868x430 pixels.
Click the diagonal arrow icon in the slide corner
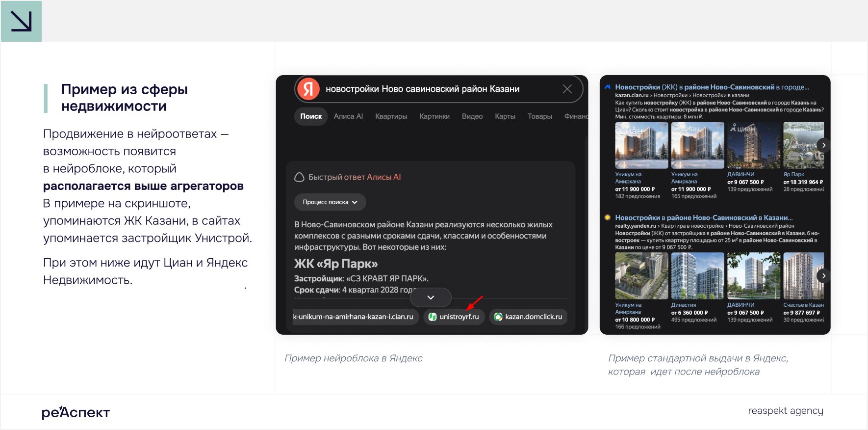pos(21,21)
